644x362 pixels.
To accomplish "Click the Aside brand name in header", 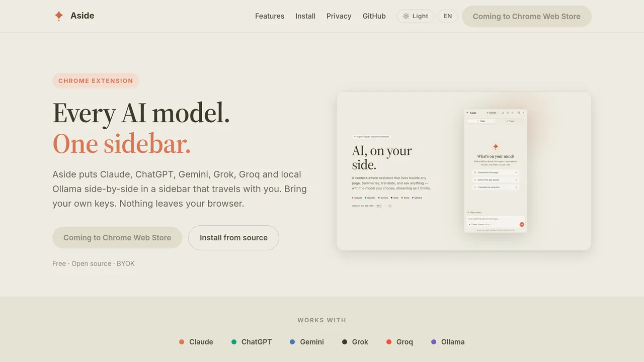I will click(83, 16).
